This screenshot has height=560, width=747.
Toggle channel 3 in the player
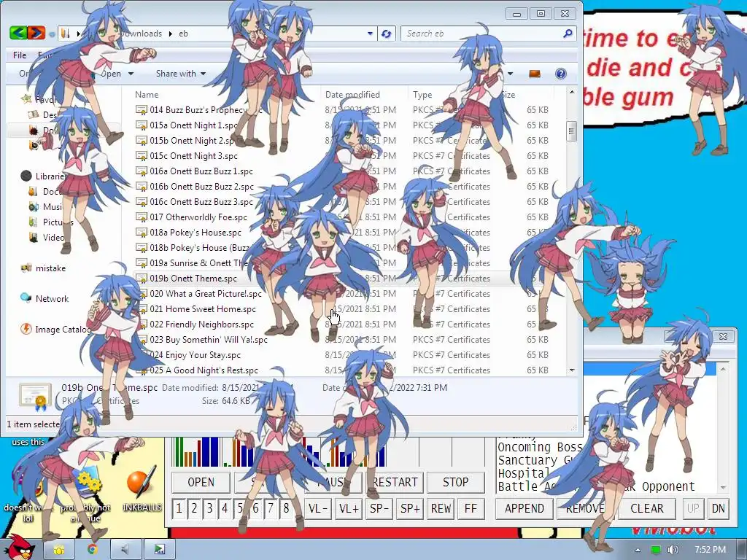(x=209, y=508)
